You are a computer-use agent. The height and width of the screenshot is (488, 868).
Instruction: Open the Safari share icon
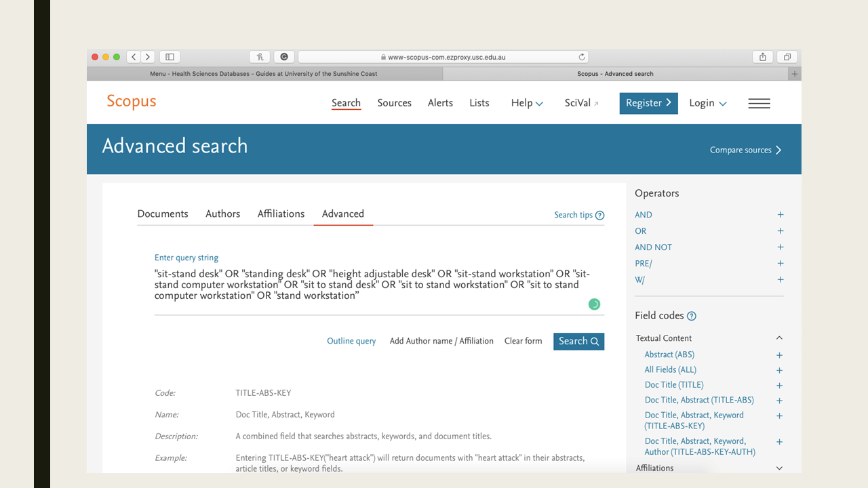(x=763, y=57)
